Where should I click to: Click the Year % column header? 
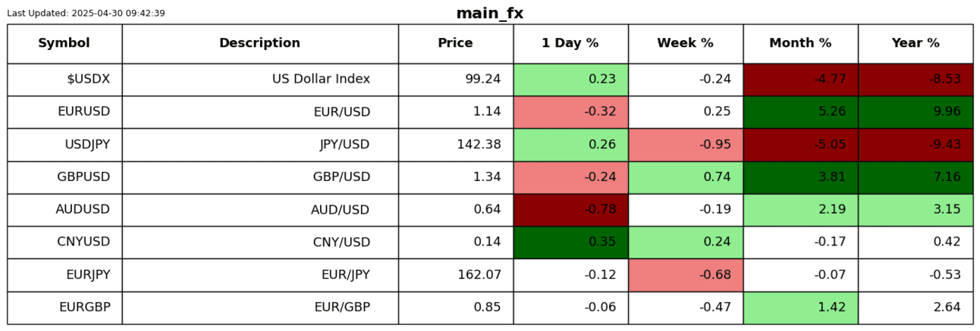pyautogui.click(x=916, y=43)
